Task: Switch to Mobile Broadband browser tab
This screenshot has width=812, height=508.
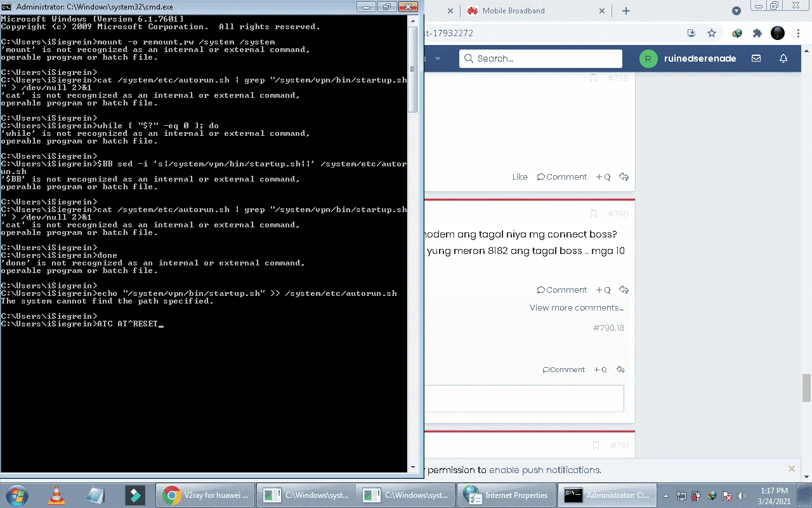Action: point(513,11)
